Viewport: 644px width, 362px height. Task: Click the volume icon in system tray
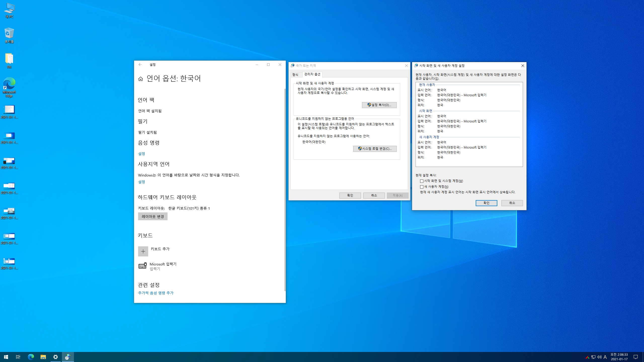(x=599, y=357)
